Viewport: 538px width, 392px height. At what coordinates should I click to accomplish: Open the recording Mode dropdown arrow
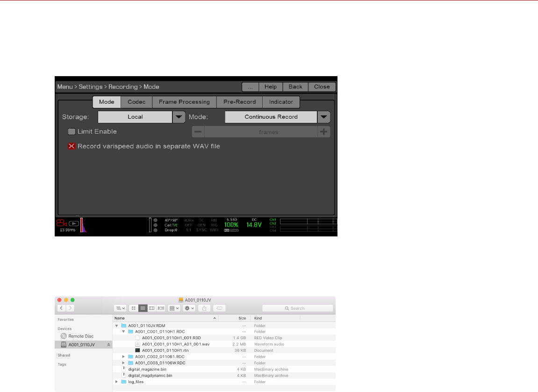point(323,117)
